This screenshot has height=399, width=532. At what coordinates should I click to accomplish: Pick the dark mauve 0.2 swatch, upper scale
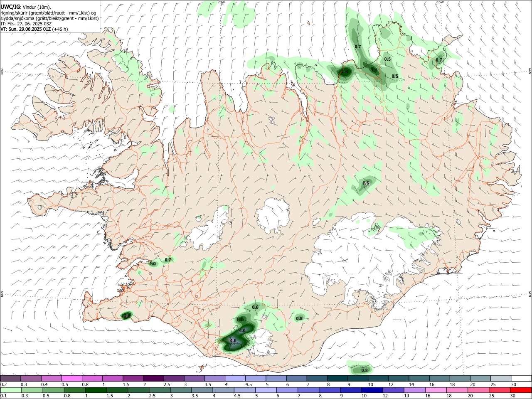(10, 378)
